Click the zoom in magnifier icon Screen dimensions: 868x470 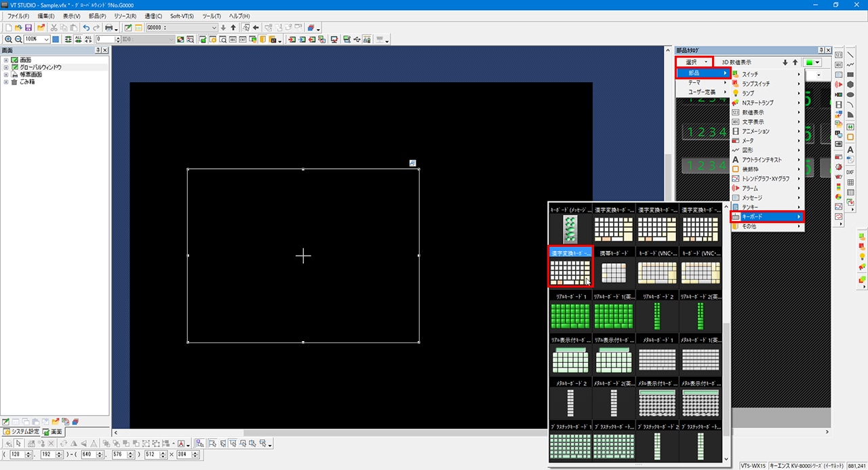pos(8,39)
